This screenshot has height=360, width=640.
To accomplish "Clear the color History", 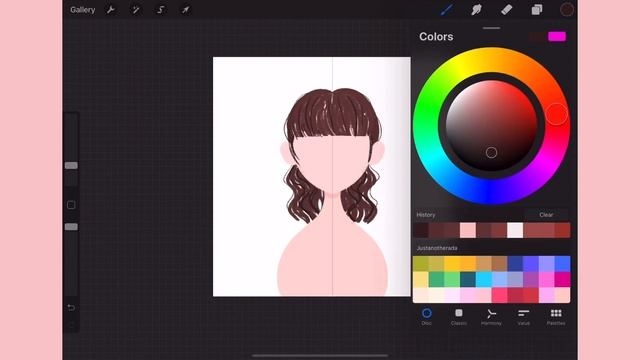I will (x=546, y=215).
